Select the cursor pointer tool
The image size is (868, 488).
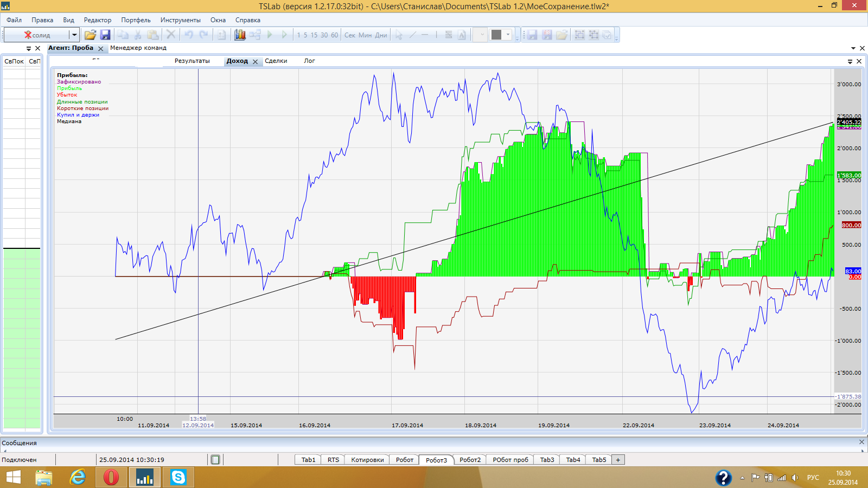click(x=399, y=35)
